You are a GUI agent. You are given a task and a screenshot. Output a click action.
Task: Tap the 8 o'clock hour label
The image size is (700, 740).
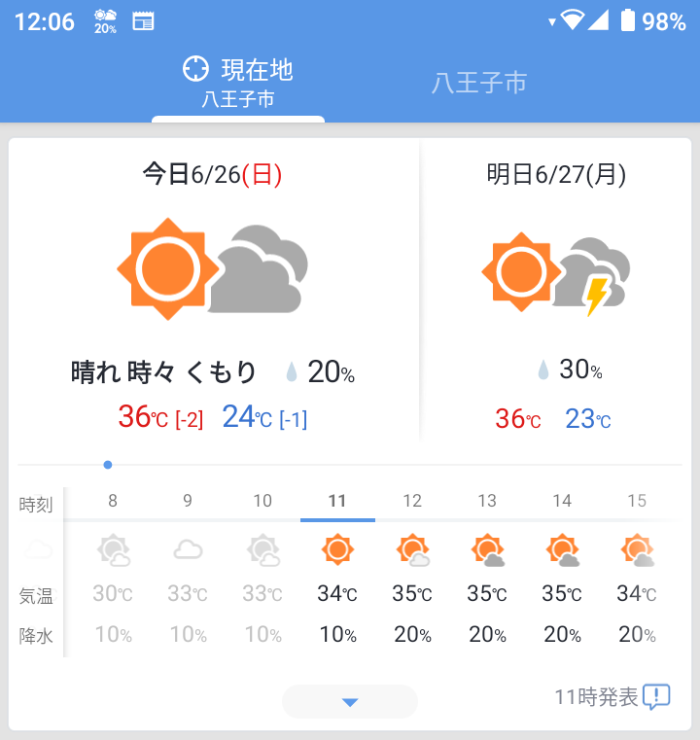tap(113, 501)
